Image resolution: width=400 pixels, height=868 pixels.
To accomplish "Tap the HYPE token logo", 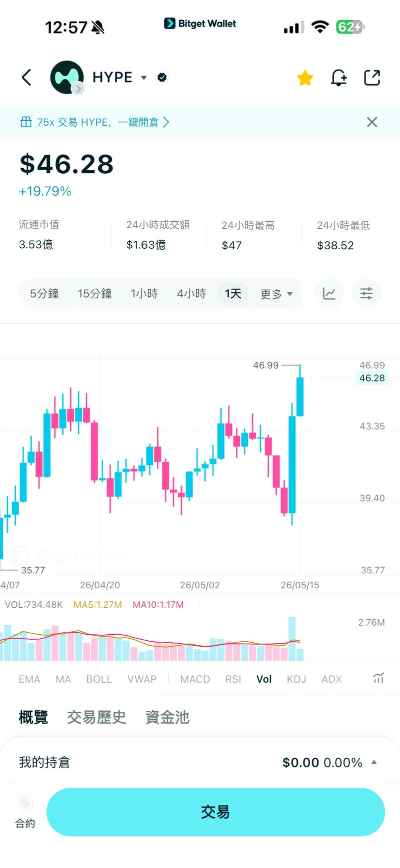I will (x=66, y=77).
